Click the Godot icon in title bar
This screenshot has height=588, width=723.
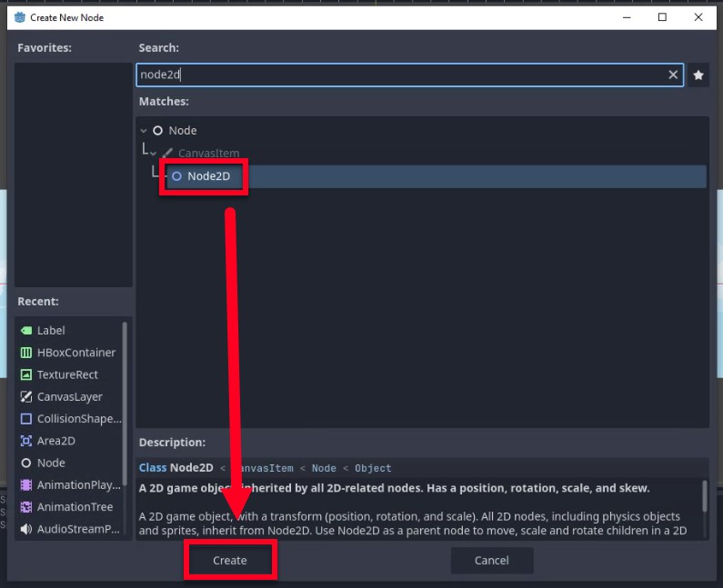pos(20,17)
